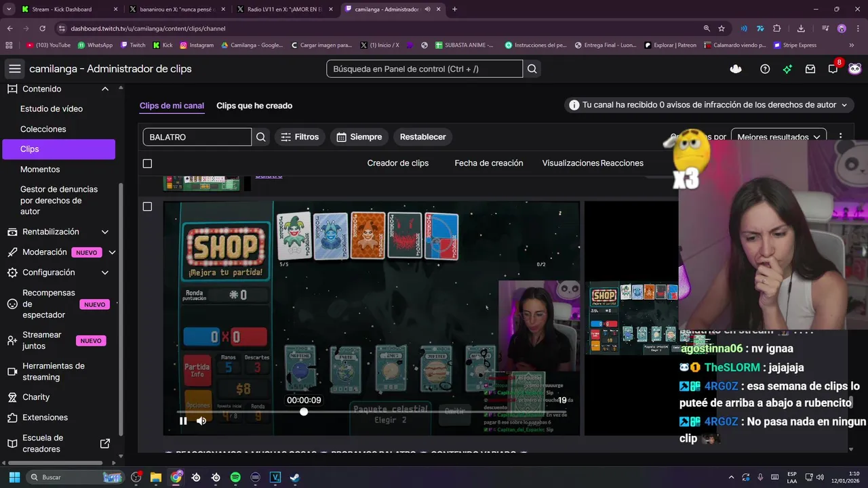Open Filtros filter options

300,137
